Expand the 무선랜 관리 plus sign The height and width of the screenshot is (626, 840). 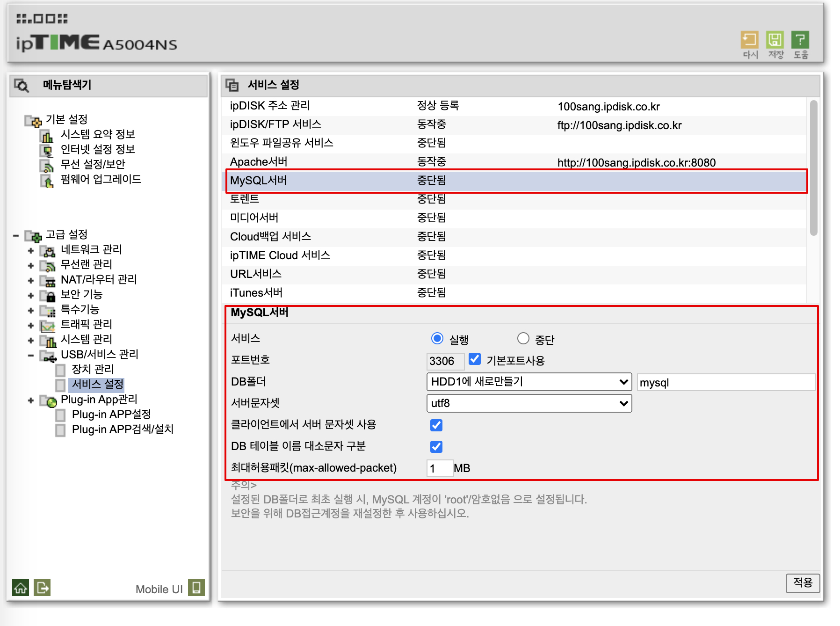tap(31, 266)
